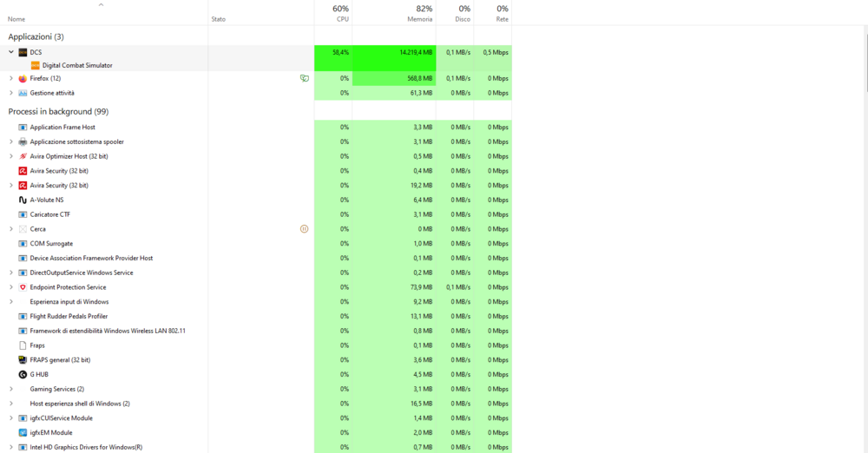Viewport: 868px width, 453px height.
Task: Click the G HUB icon
Action: 23,374
